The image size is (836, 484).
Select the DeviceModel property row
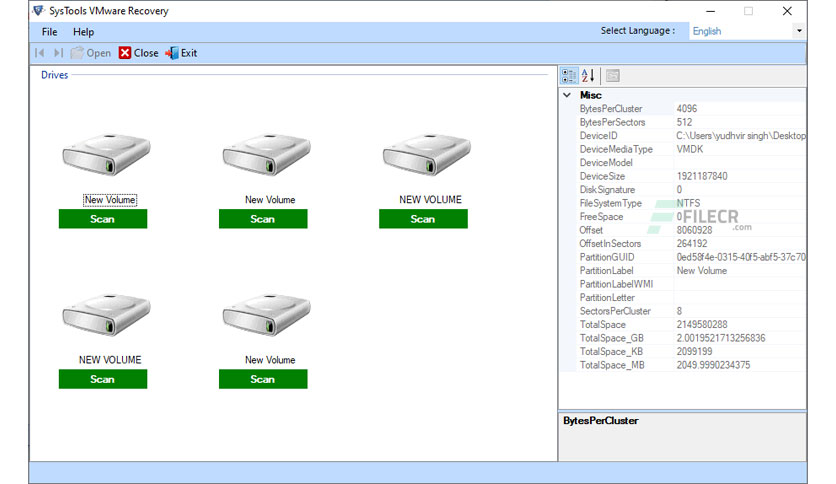click(691, 163)
